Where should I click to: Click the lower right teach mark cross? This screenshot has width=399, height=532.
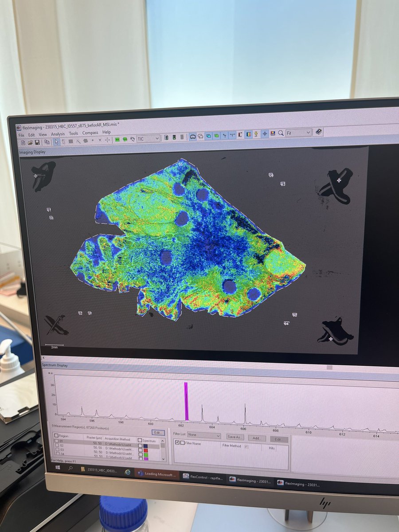331,339
